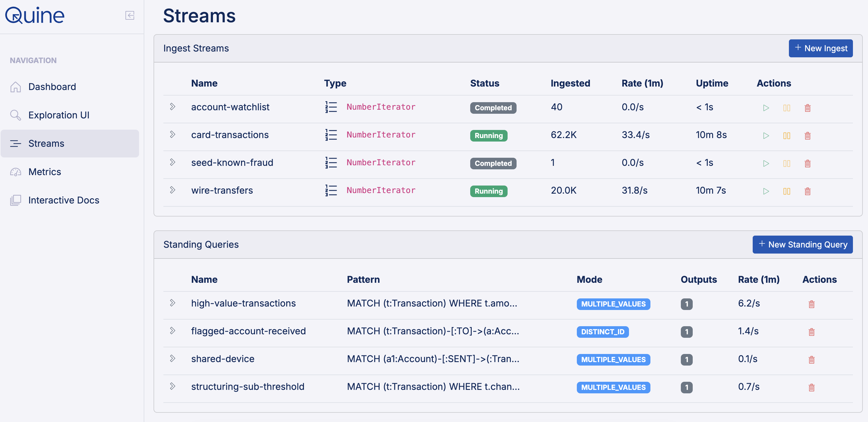Click the card-transactions stream name

[x=230, y=135]
